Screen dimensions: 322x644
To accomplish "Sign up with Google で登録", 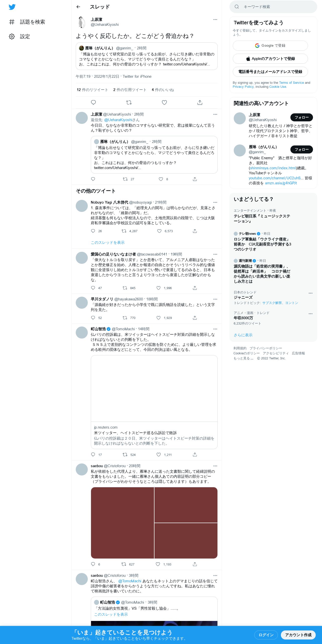I will (x=270, y=46).
